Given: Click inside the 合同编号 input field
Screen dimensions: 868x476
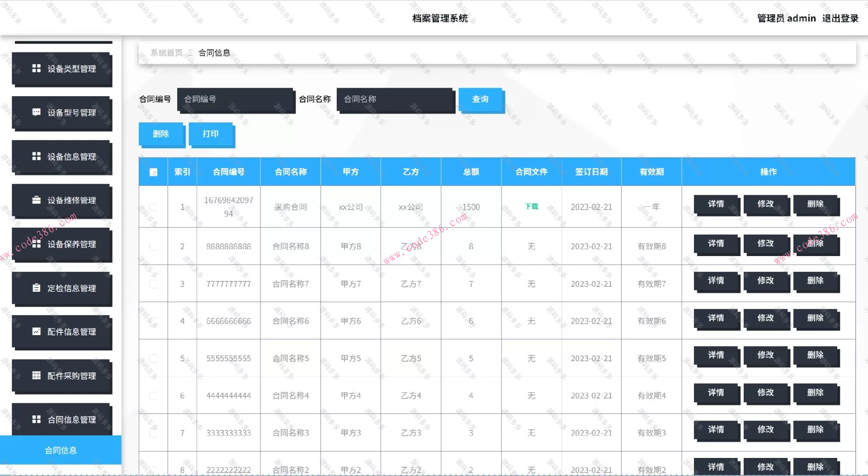Looking at the screenshot, I should coord(235,100).
